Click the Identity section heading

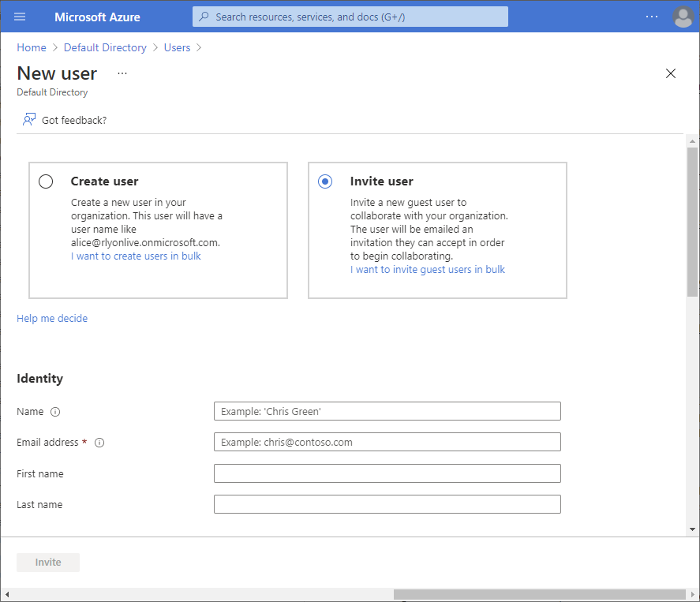[x=39, y=379]
